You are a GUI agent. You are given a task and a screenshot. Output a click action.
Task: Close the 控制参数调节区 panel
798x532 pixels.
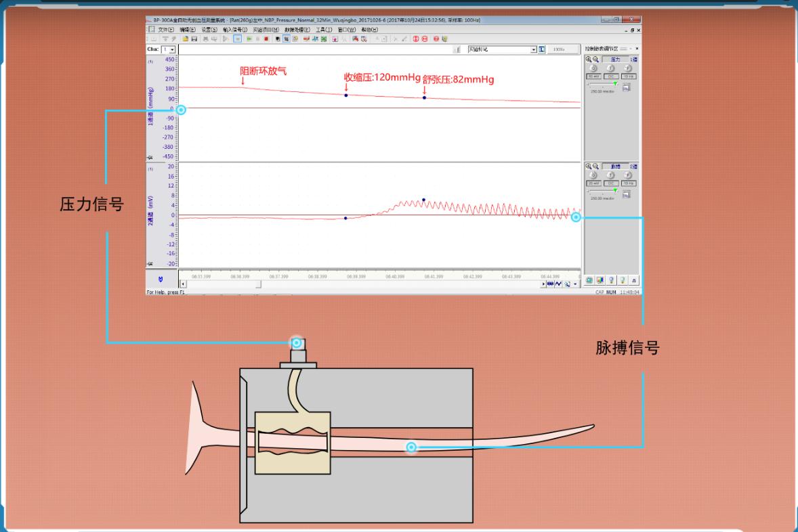tap(637, 48)
